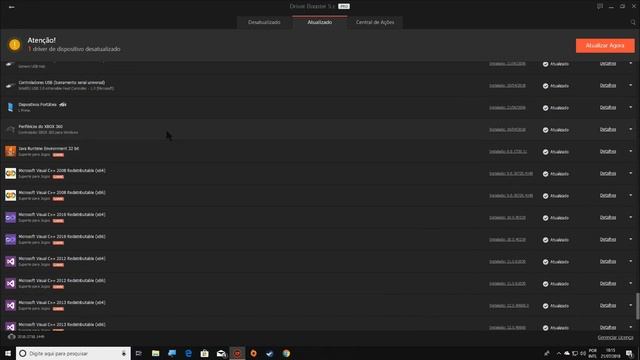Expand the Visual C++ 2010 (x64) row arrow

(x=631, y=218)
